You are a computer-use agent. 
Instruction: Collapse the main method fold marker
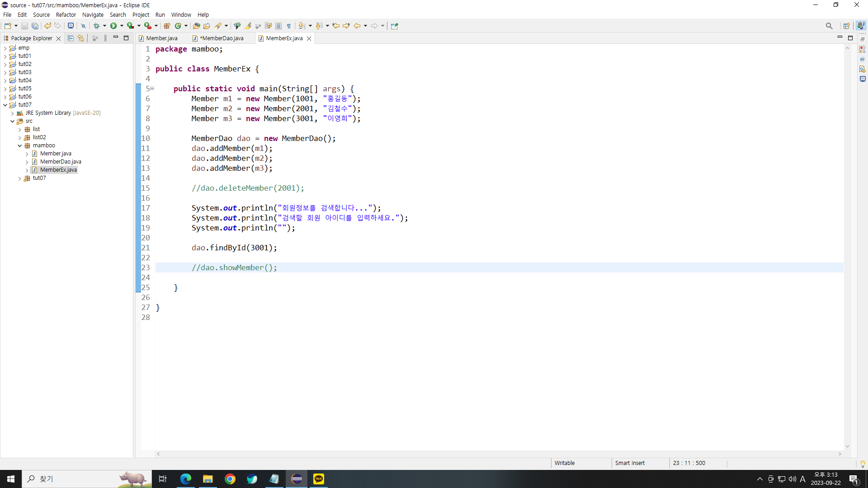tap(152, 89)
